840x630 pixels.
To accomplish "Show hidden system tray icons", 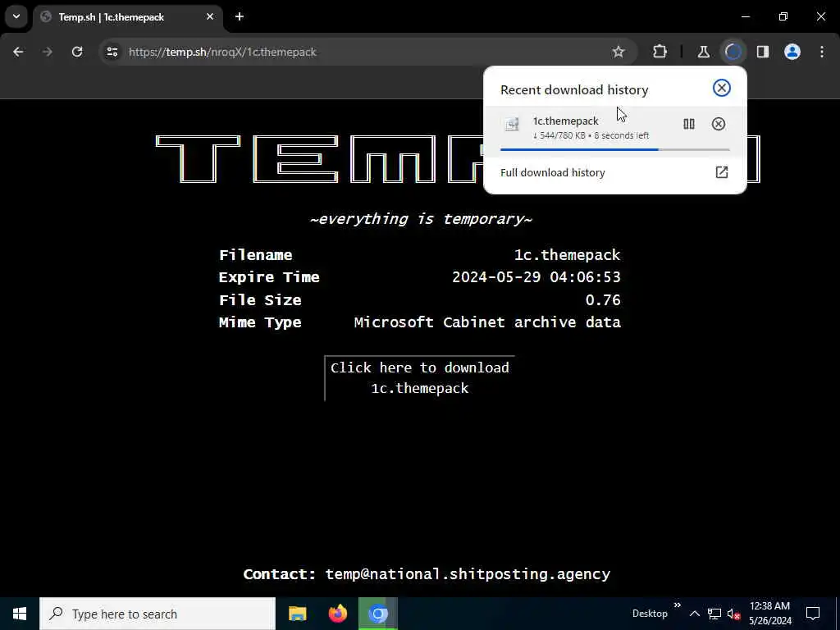I will click(694, 614).
